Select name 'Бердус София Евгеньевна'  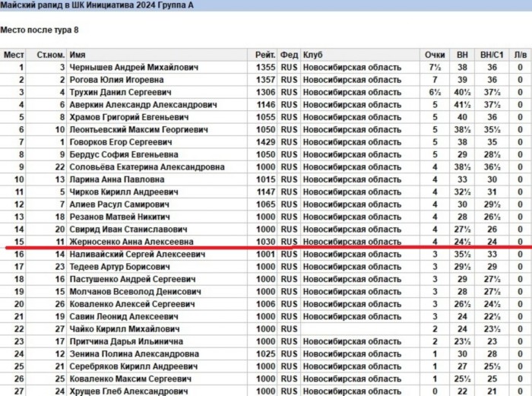(123, 154)
